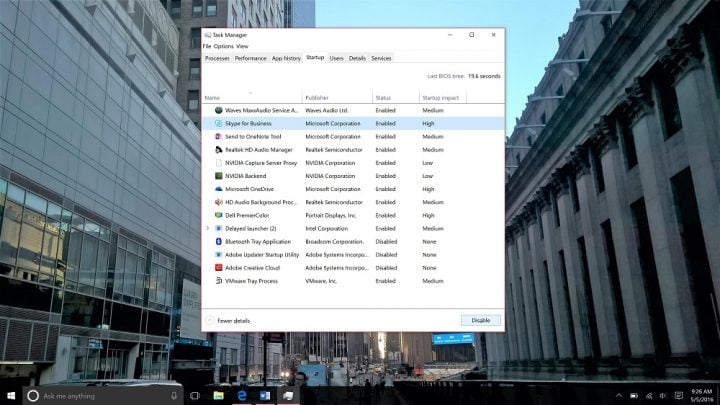
Task: Switch to the Details tab
Action: 357,58
